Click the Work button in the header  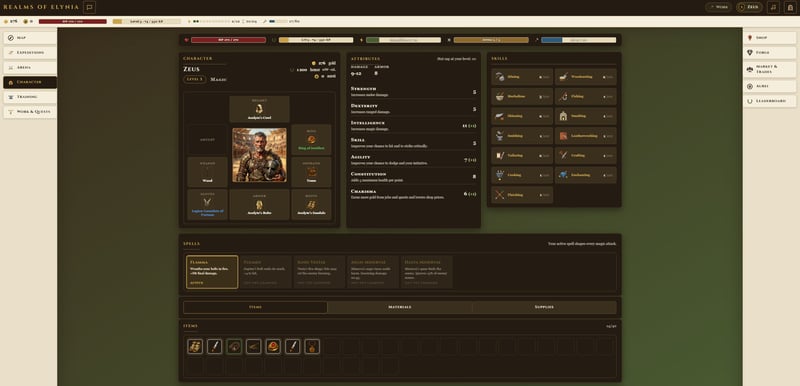coord(718,7)
